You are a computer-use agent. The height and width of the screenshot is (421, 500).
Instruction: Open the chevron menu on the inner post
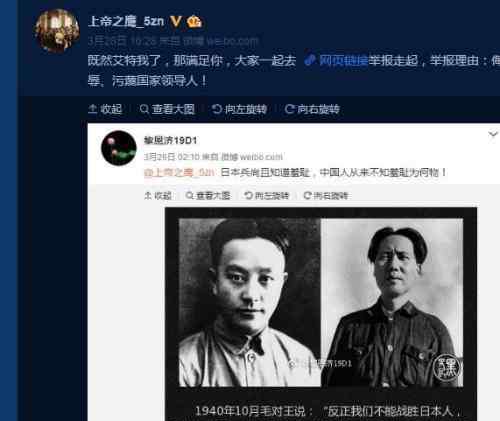[x=493, y=134]
